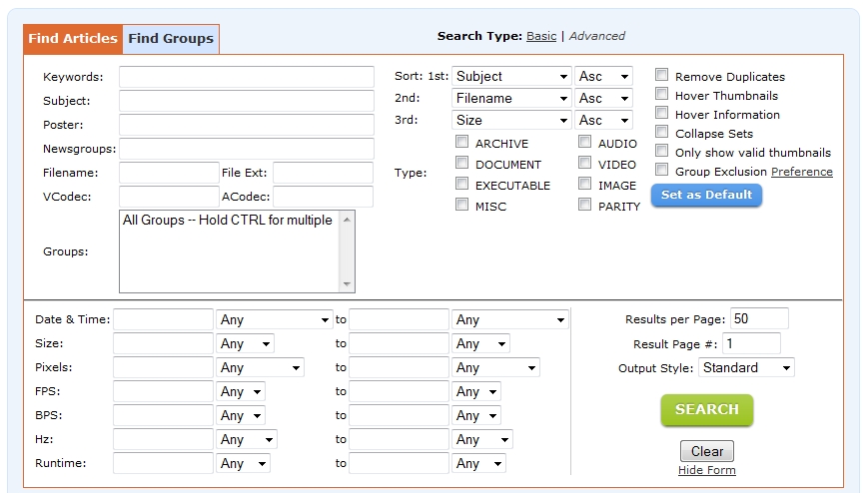Viewport: 868px width, 493px height.
Task: Enable Only show valid thumbnails checkbox
Action: click(x=661, y=151)
